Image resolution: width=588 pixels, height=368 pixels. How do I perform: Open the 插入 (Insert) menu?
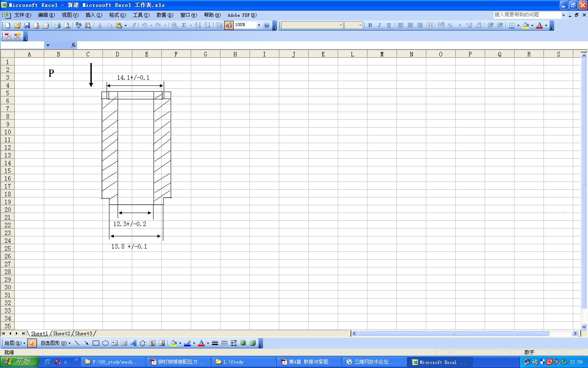coord(94,15)
